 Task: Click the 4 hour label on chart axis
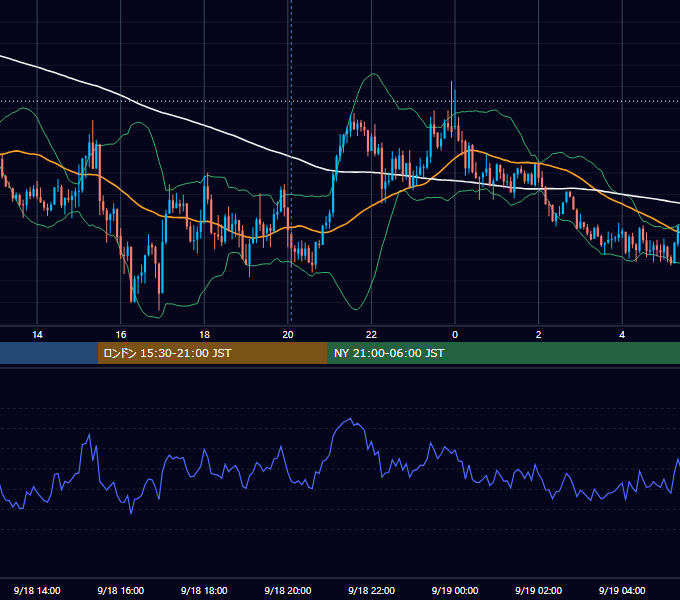[622, 335]
